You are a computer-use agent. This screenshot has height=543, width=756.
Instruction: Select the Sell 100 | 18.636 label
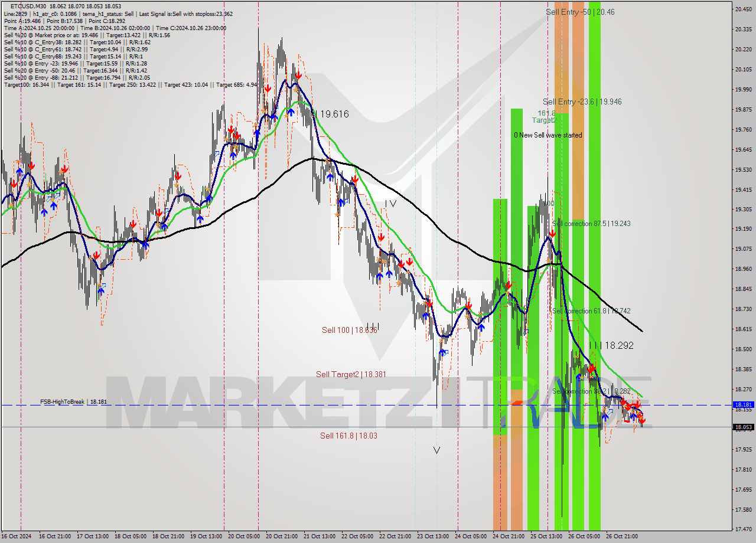[x=349, y=330]
